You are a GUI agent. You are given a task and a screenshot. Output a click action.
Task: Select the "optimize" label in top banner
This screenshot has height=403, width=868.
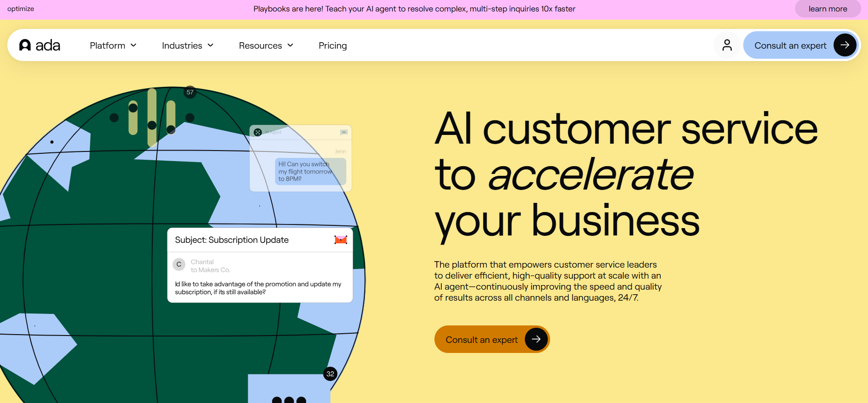click(x=21, y=9)
